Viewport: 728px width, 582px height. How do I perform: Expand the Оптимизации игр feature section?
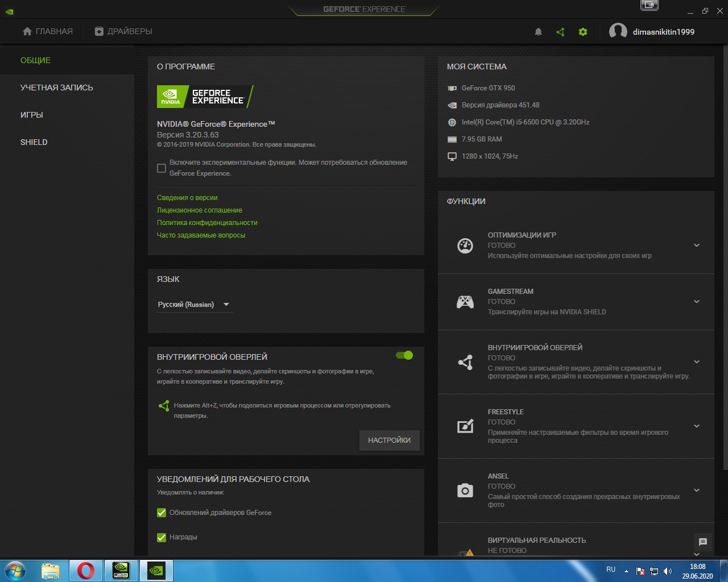point(696,246)
